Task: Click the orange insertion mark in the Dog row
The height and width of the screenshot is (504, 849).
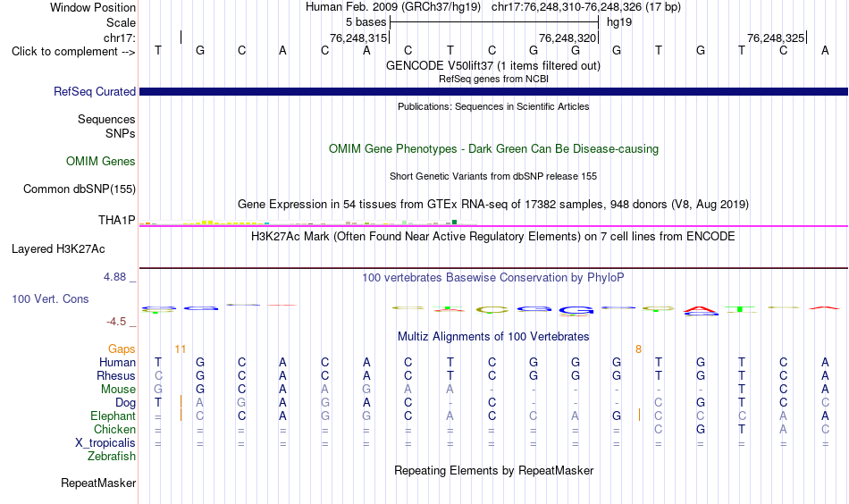Action: (181, 402)
